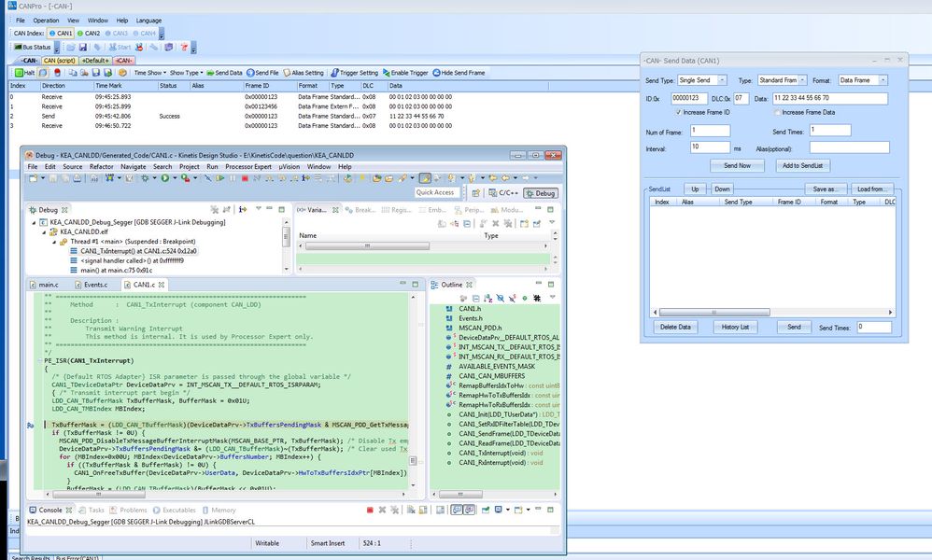Switch to the C/C++ perspective
This screenshot has height=560, width=932.
pyautogui.click(x=502, y=193)
